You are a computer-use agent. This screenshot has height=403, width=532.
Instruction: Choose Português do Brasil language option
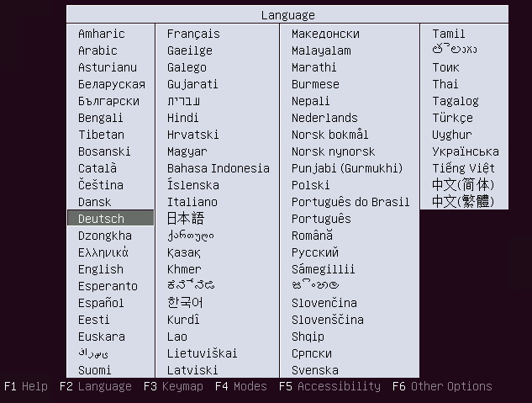click(x=350, y=202)
